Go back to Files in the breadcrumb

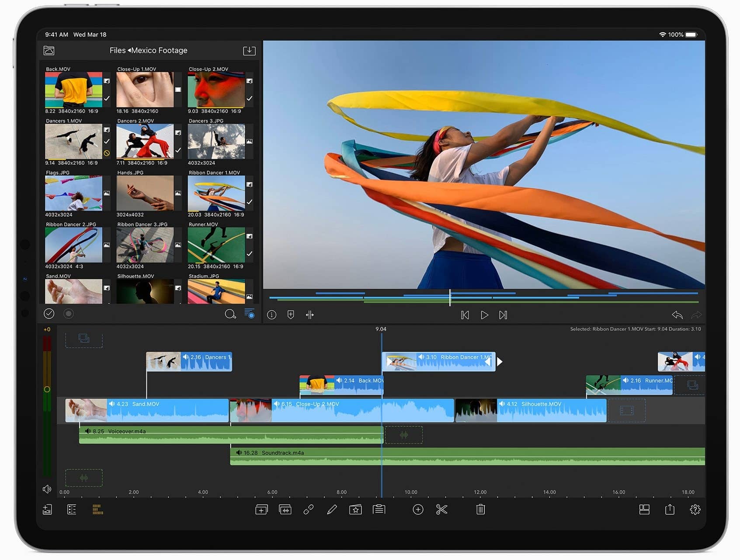(118, 51)
